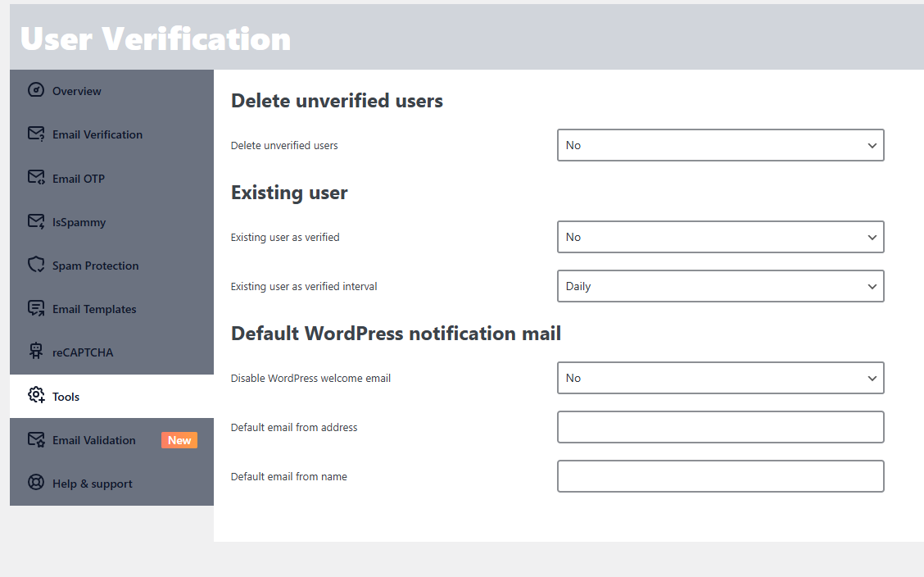Open the Delete unverified users dropdown

pyautogui.click(x=720, y=145)
